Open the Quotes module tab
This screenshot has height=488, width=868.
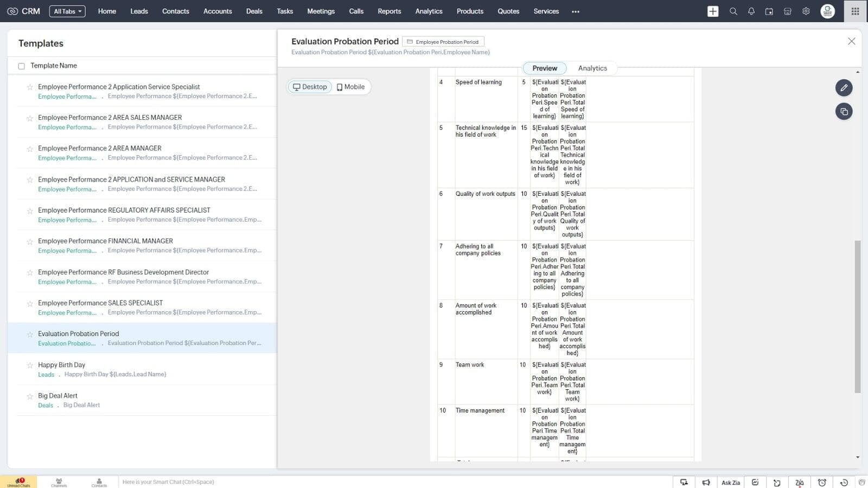point(508,11)
